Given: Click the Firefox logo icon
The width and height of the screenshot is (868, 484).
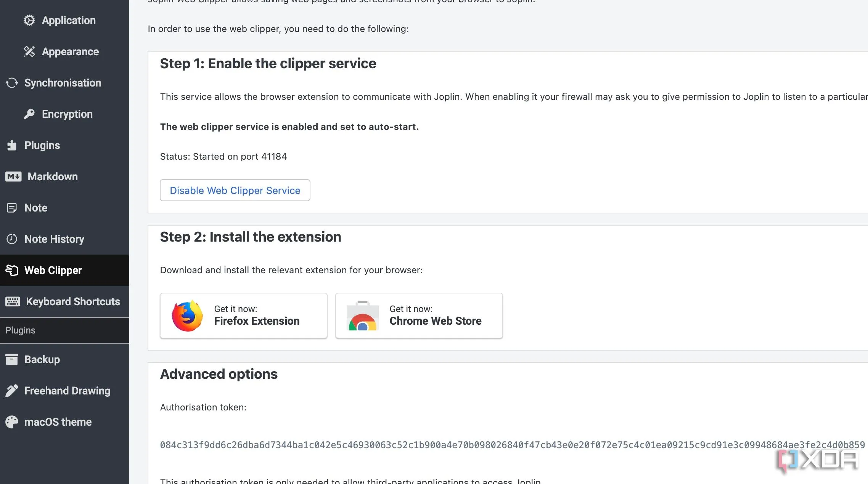Looking at the screenshot, I should click(x=187, y=316).
